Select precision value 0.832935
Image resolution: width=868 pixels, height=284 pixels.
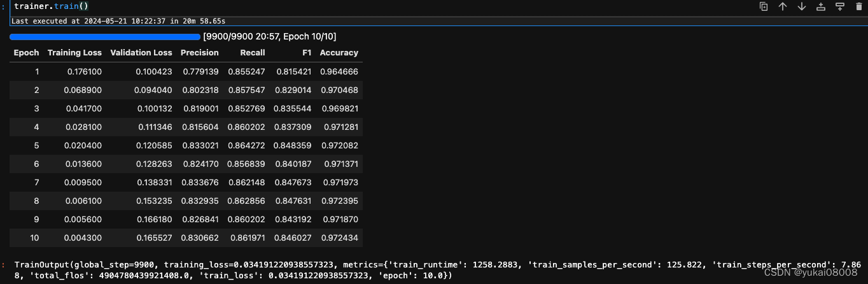[x=200, y=201]
